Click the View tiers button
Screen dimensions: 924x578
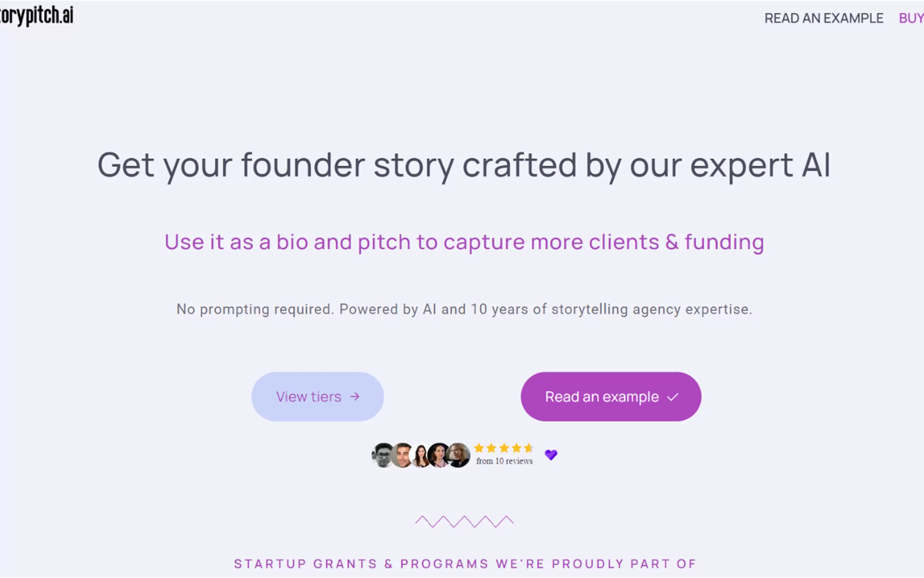coord(318,396)
